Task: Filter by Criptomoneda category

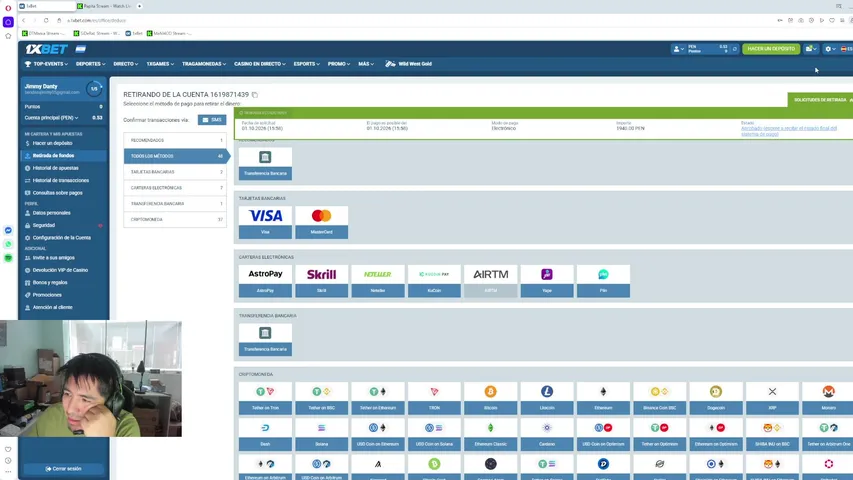Action: (175, 219)
